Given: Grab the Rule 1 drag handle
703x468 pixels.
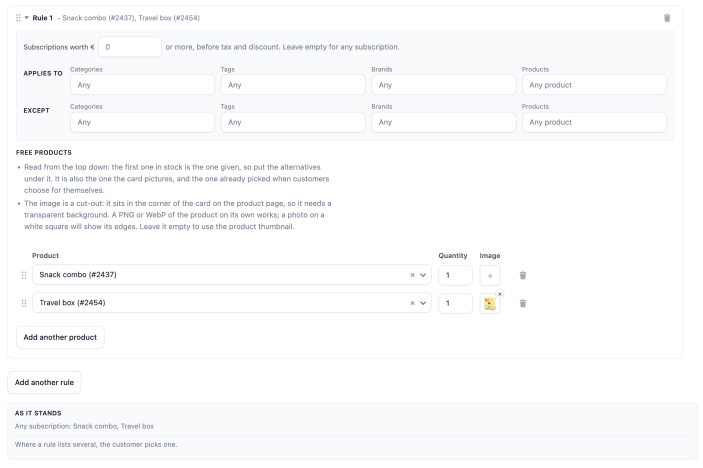Looking at the screenshot, I should coord(18,18).
